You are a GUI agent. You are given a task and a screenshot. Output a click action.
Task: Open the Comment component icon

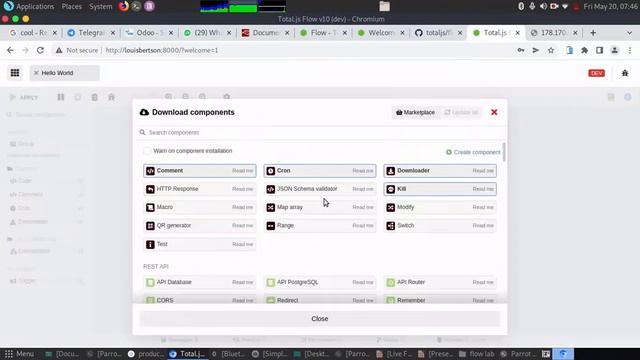click(150, 171)
